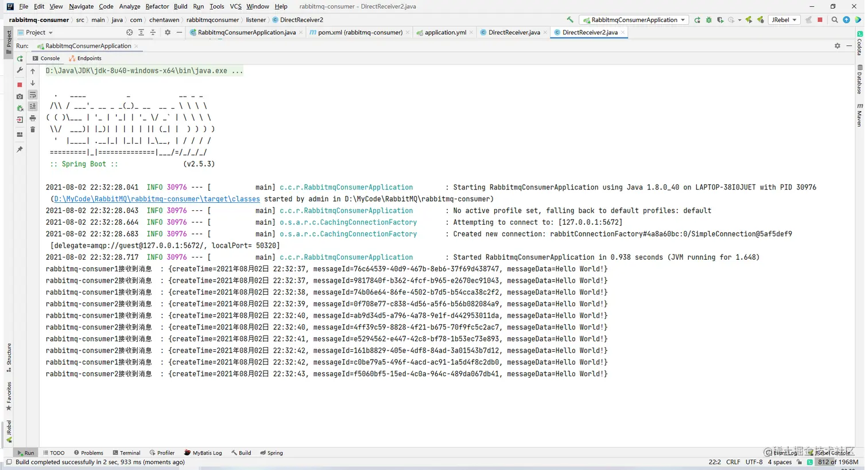Open the Navigate menu
This screenshot has width=868, height=470.
click(81, 6)
